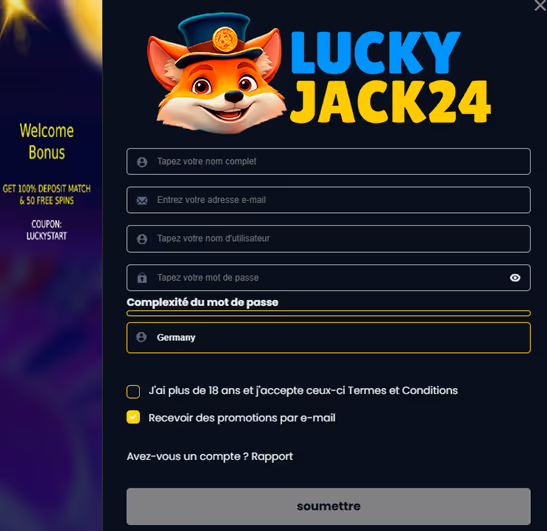Image resolution: width=547 pixels, height=531 pixels.
Task: Click the fox mascot logo
Action: [x=216, y=73]
